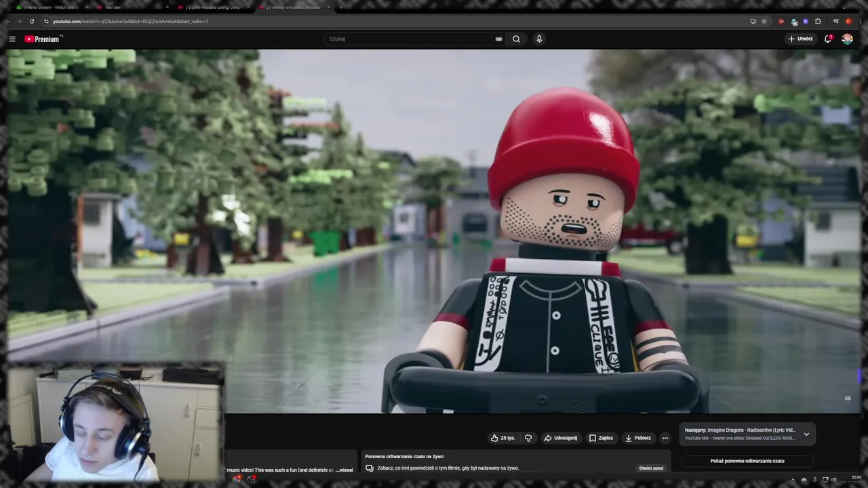
Task: Click the Następny: Imagine Dragons - Radioactive title
Action: point(740,430)
